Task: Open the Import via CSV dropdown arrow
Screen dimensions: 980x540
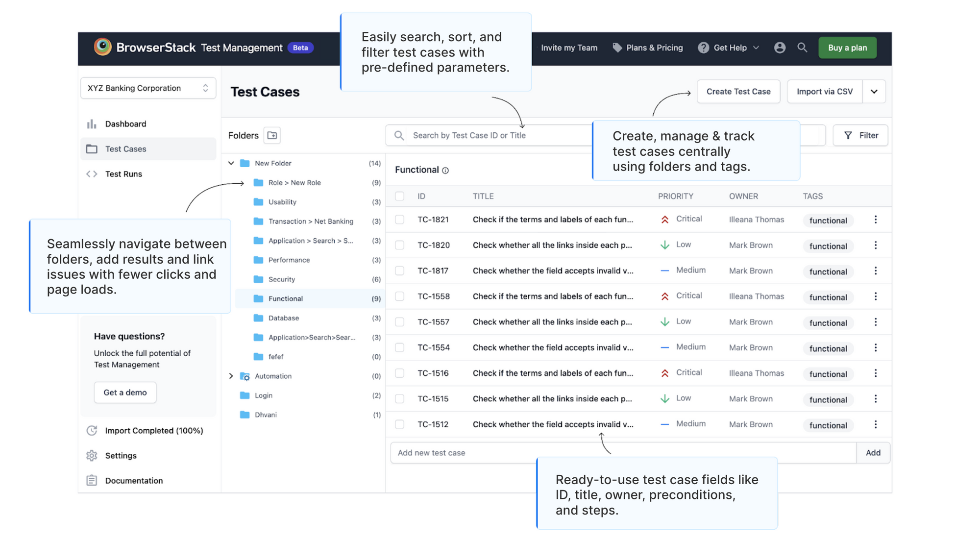Action: pyautogui.click(x=874, y=92)
